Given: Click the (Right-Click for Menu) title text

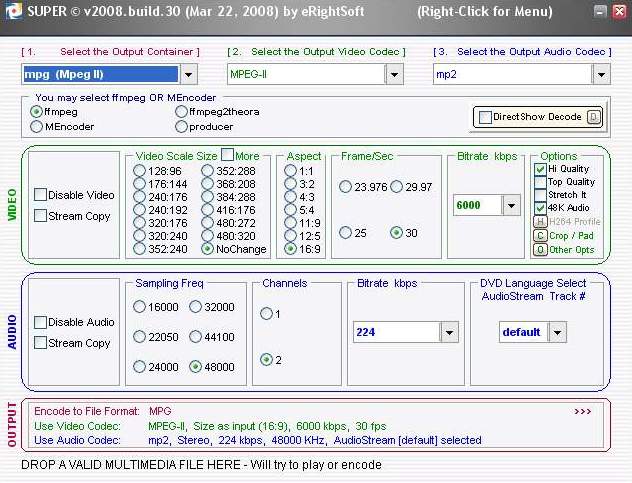Looking at the screenshot, I should tap(484, 11).
